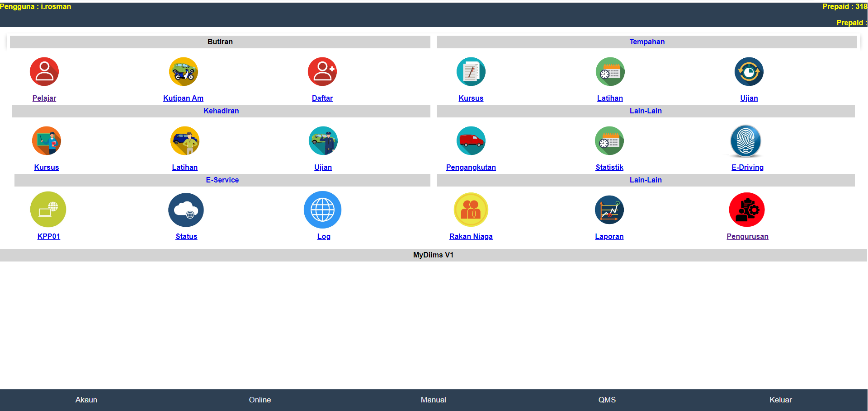
Task: Click the red Pengangkutan van icon
Action: pyautogui.click(x=471, y=141)
